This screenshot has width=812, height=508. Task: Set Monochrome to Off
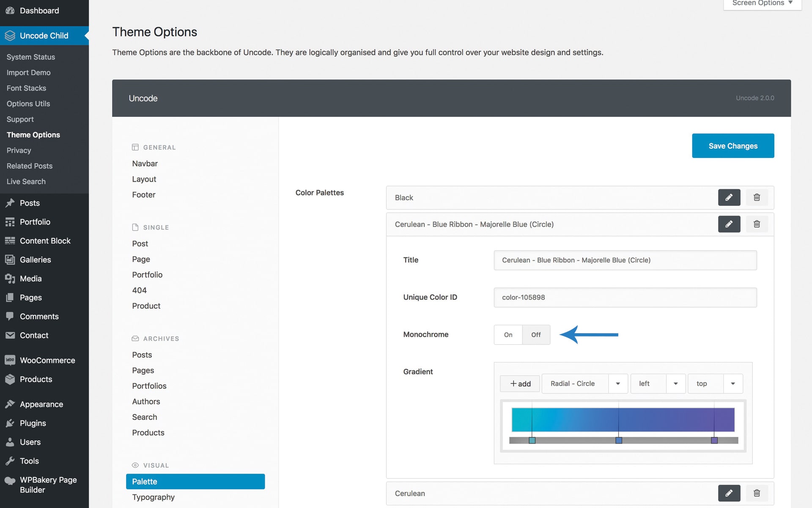536,335
